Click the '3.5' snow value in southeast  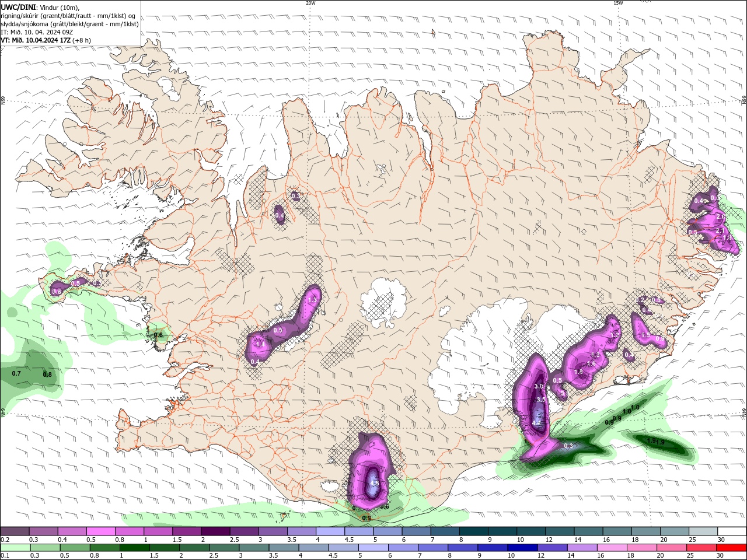540,400
